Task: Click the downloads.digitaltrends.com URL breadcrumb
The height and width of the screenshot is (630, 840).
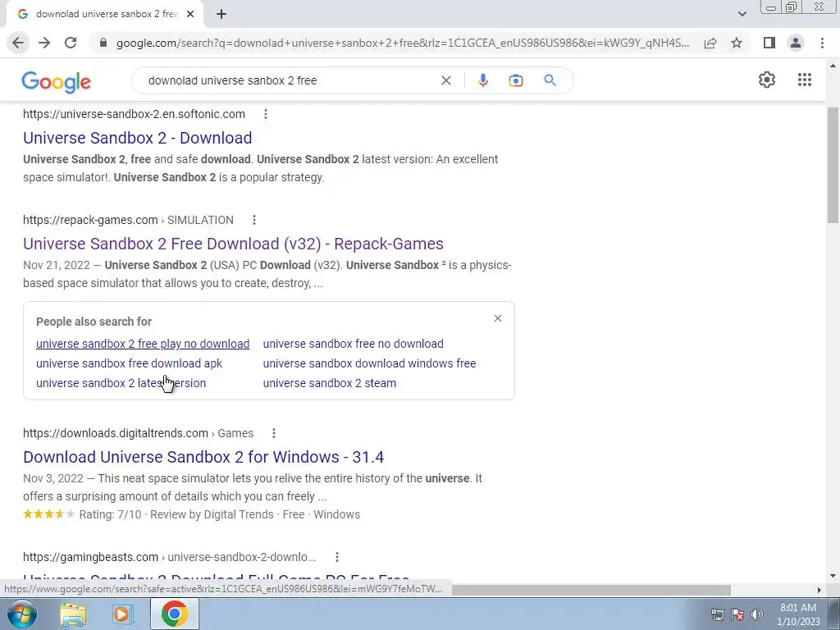Action: 138,433
